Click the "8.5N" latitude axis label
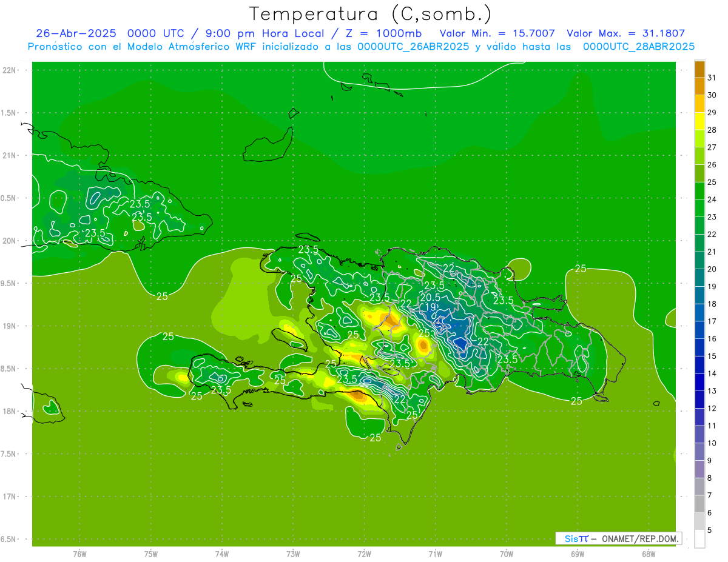This screenshot has width=728, height=562. (x=9, y=369)
